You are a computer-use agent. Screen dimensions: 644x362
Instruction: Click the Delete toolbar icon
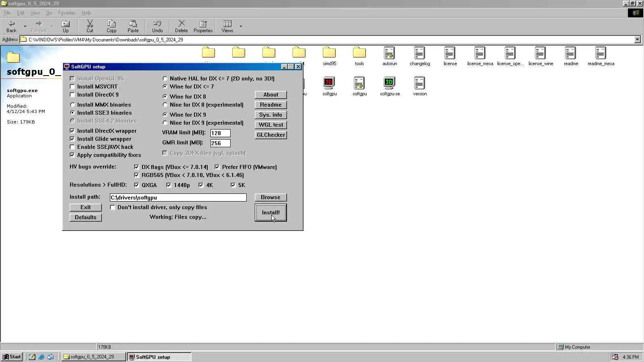click(181, 26)
